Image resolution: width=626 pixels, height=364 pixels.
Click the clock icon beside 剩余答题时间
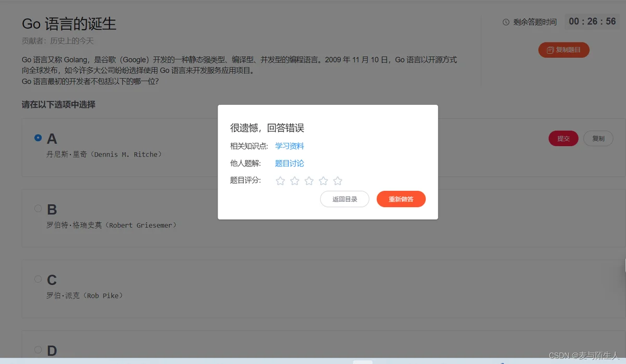pyautogui.click(x=505, y=22)
